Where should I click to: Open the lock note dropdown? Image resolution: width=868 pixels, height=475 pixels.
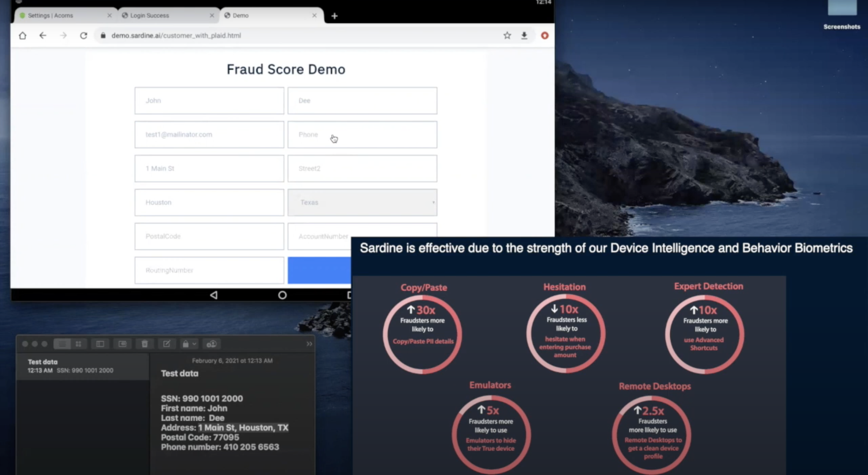[x=189, y=344]
